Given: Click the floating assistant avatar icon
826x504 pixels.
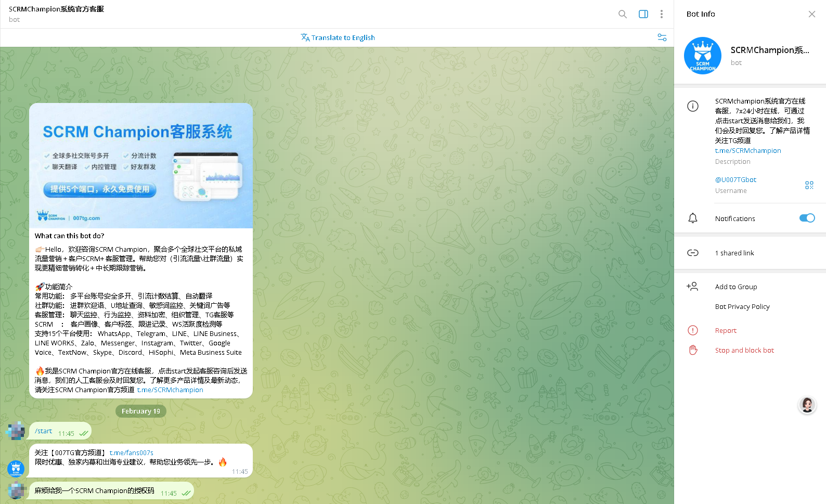Looking at the screenshot, I should point(807,405).
